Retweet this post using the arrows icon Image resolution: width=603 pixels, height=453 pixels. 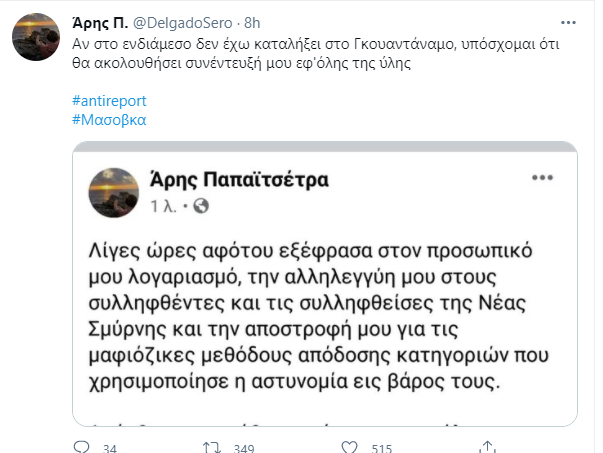211,445
